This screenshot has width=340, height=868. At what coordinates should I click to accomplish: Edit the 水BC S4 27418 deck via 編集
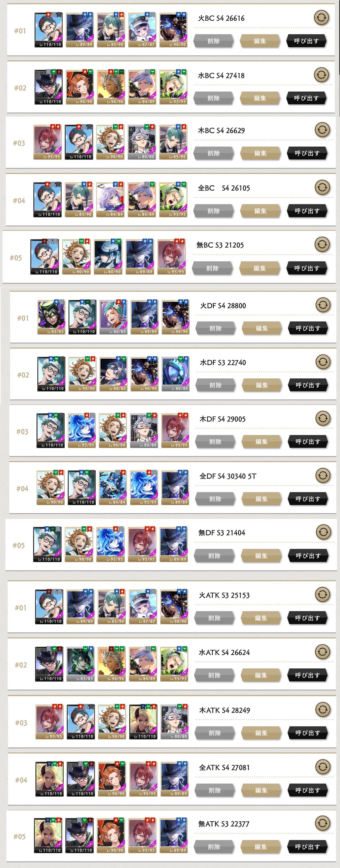tap(260, 98)
